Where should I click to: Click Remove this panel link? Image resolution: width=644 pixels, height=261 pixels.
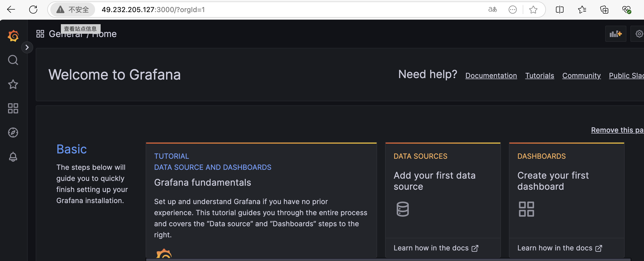tap(617, 130)
